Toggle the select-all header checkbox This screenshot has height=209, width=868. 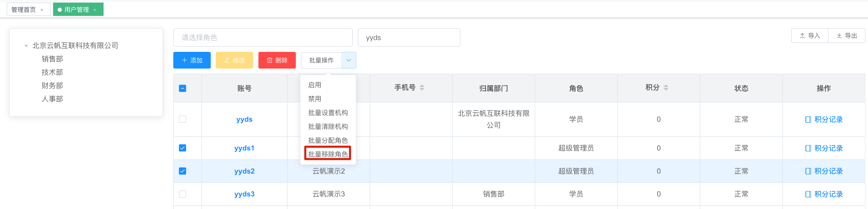183,89
